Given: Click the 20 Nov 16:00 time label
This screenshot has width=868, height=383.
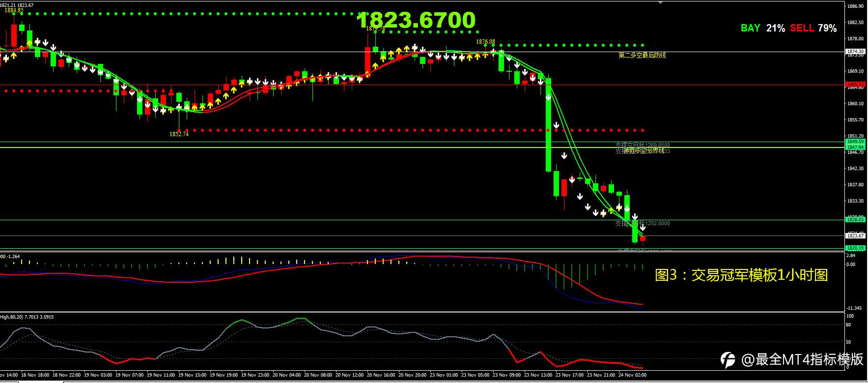Looking at the screenshot, I should coord(381,375).
